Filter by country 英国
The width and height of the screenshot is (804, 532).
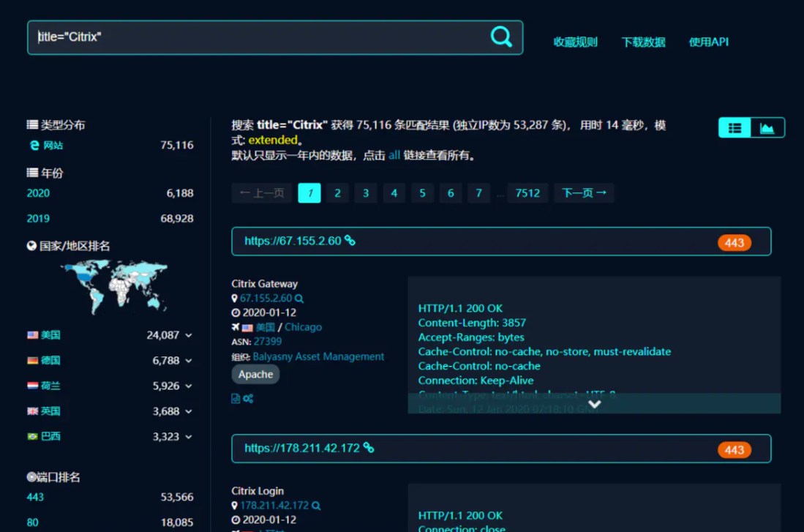pos(50,411)
